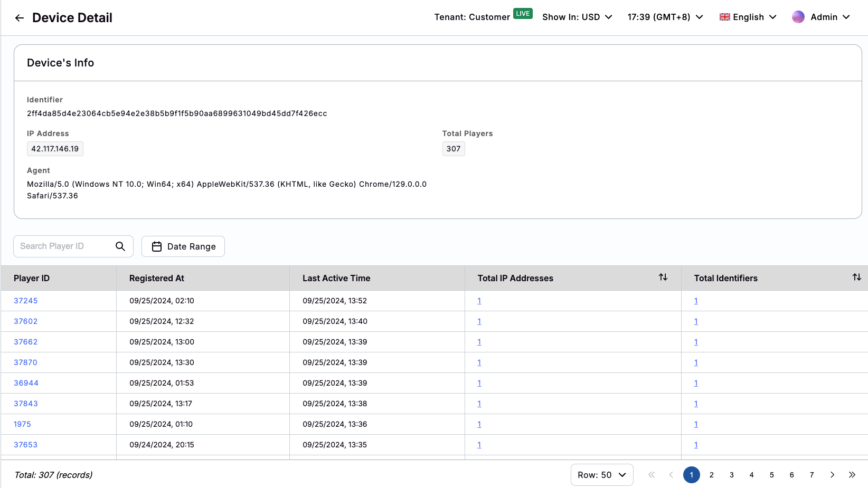Open the Date Range picker
The width and height of the screenshot is (868, 488).
tap(183, 246)
